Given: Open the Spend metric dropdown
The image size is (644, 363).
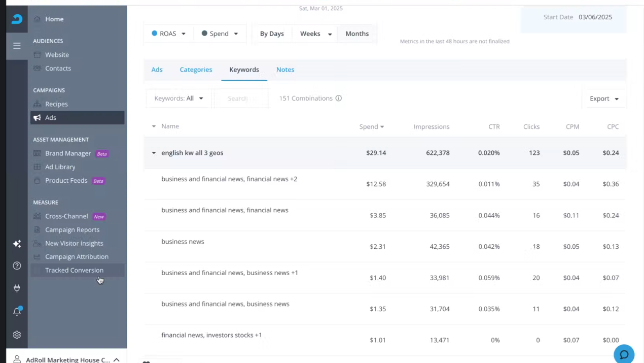Looking at the screenshot, I should [x=220, y=34].
